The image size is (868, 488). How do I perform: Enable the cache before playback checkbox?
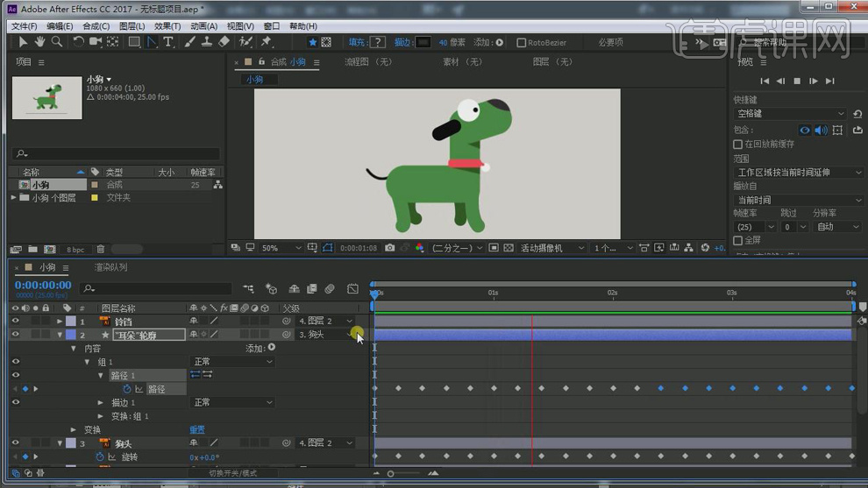[x=737, y=145]
